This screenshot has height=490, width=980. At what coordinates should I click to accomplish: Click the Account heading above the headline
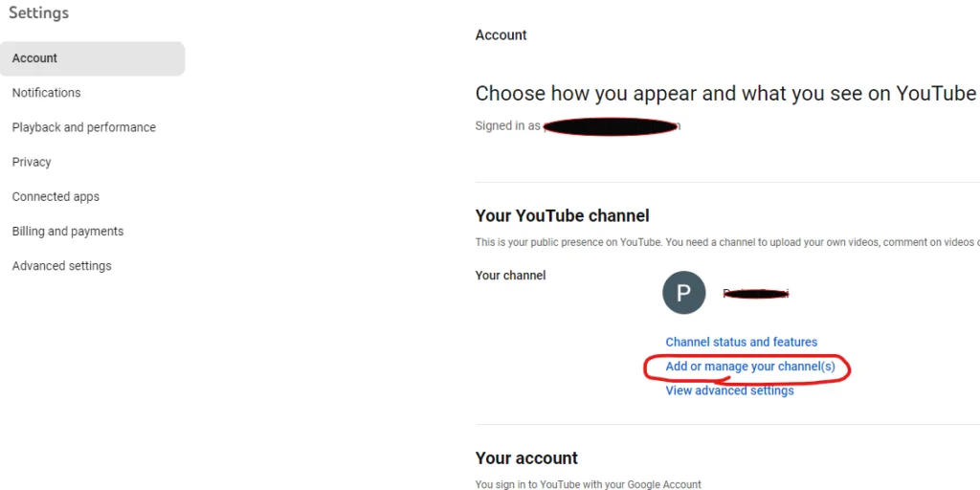click(501, 35)
